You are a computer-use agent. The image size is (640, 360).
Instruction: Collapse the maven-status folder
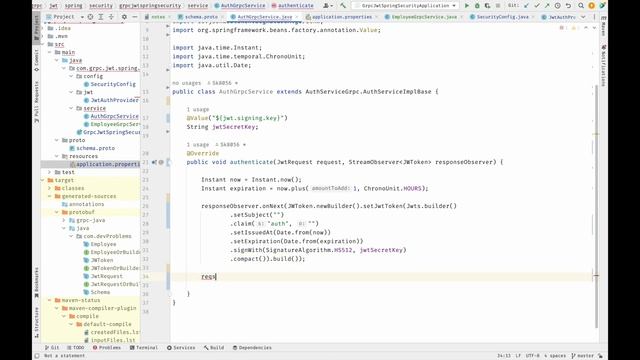[x=49, y=300]
